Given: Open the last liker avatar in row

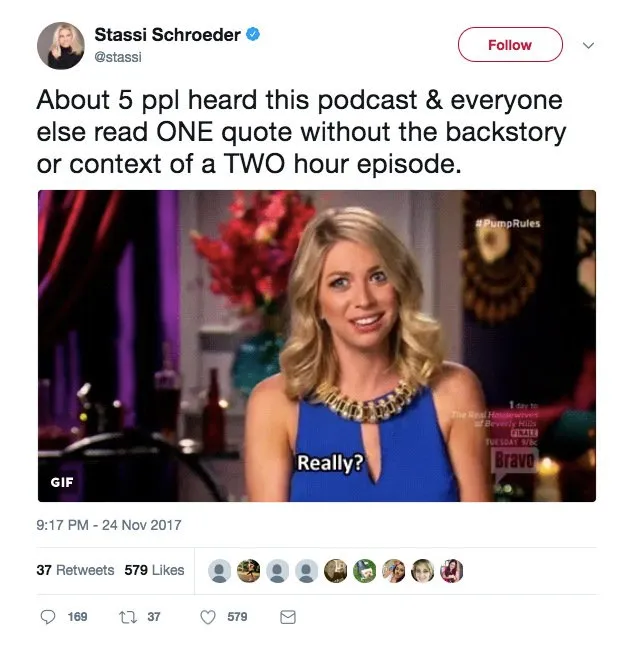Looking at the screenshot, I should pos(451,571).
